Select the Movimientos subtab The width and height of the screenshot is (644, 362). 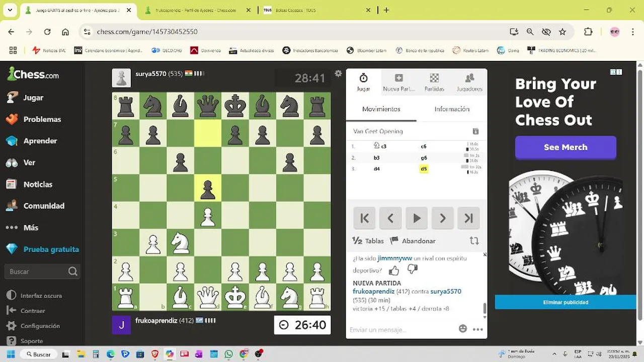tap(381, 109)
